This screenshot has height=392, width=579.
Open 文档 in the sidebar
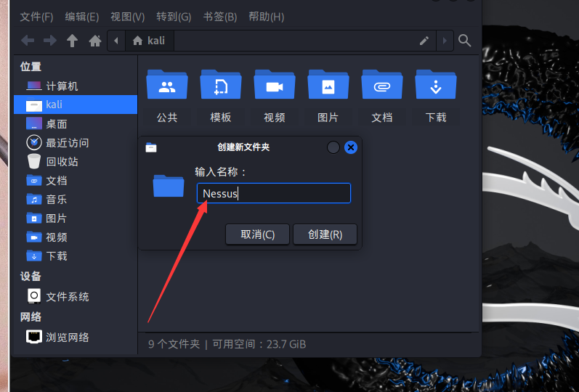pos(76,181)
